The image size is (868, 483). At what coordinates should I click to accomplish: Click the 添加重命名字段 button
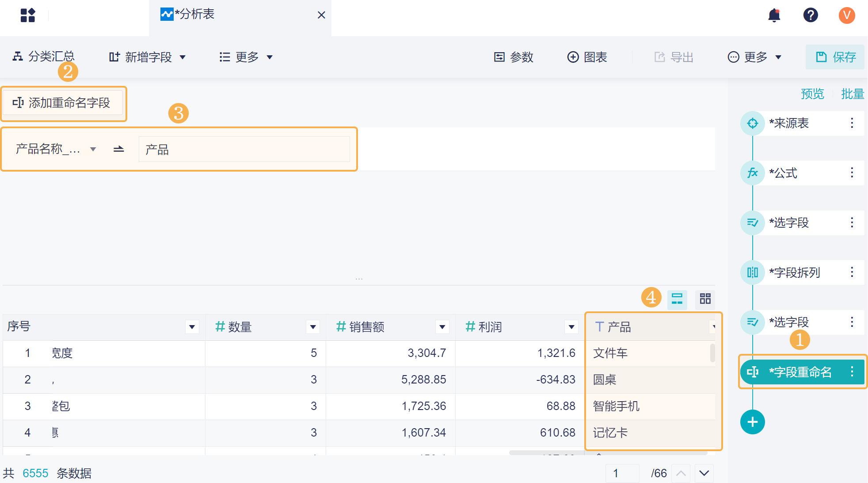pos(62,103)
